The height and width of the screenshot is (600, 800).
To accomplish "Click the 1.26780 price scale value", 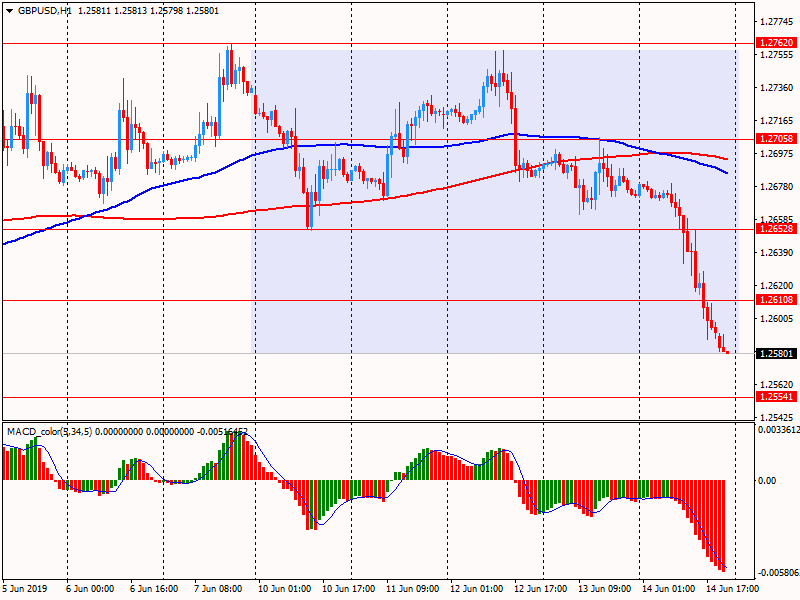I will [x=777, y=187].
